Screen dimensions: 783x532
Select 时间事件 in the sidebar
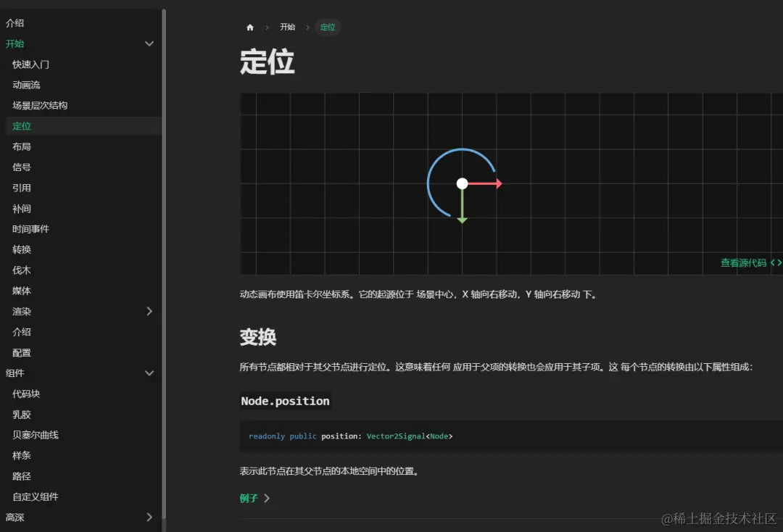click(x=30, y=228)
